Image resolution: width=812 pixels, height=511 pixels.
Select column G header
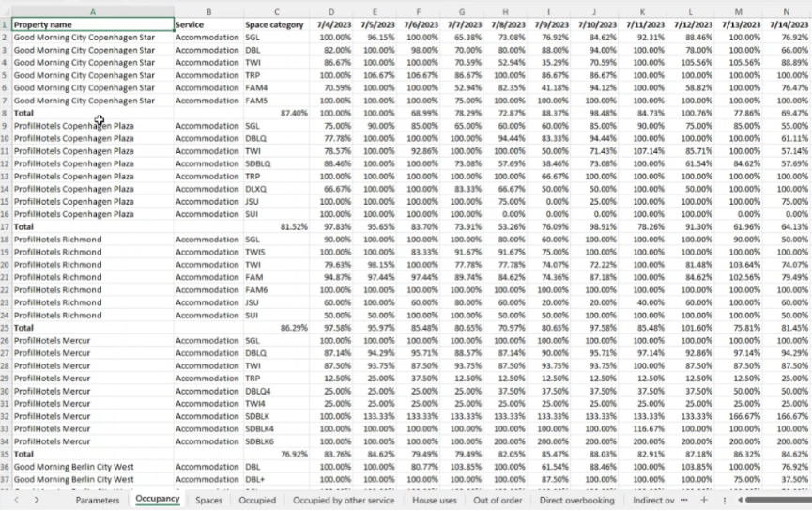point(462,11)
